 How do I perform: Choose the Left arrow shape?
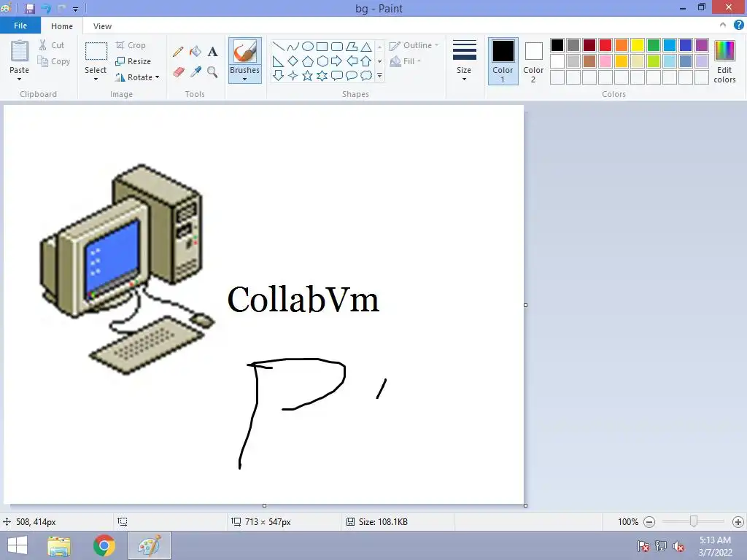(352, 61)
